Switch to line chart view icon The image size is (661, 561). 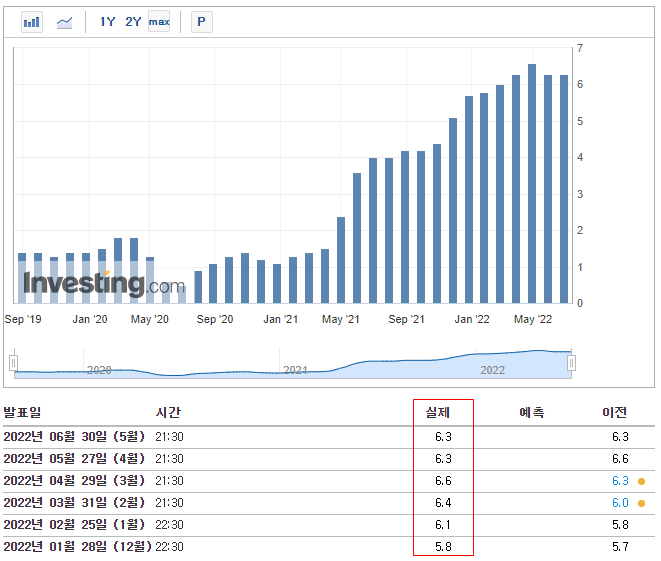pyautogui.click(x=64, y=22)
